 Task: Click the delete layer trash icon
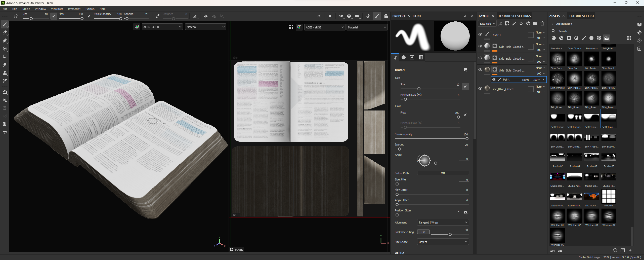click(x=542, y=24)
